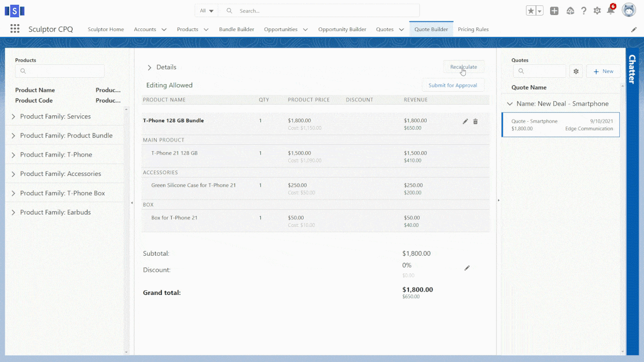Open the Setup gear icon in header
The height and width of the screenshot is (362, 644).
tap(597, 11)
